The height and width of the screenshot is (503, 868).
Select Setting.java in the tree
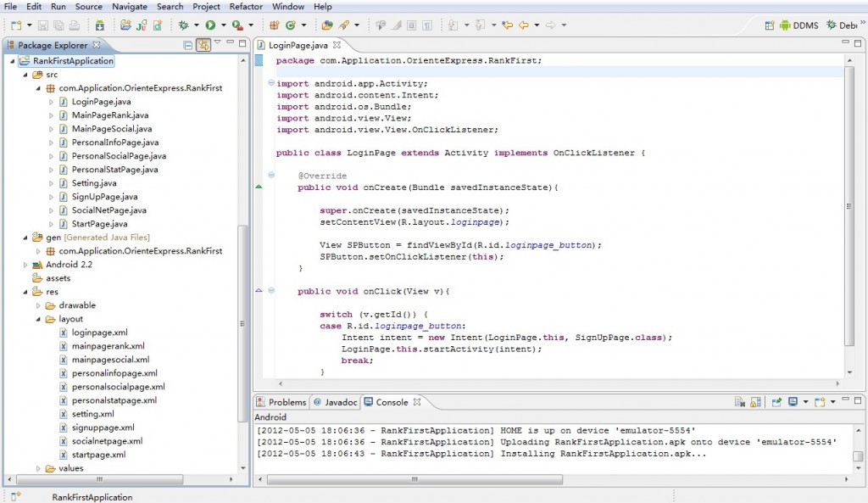[93, 183]
